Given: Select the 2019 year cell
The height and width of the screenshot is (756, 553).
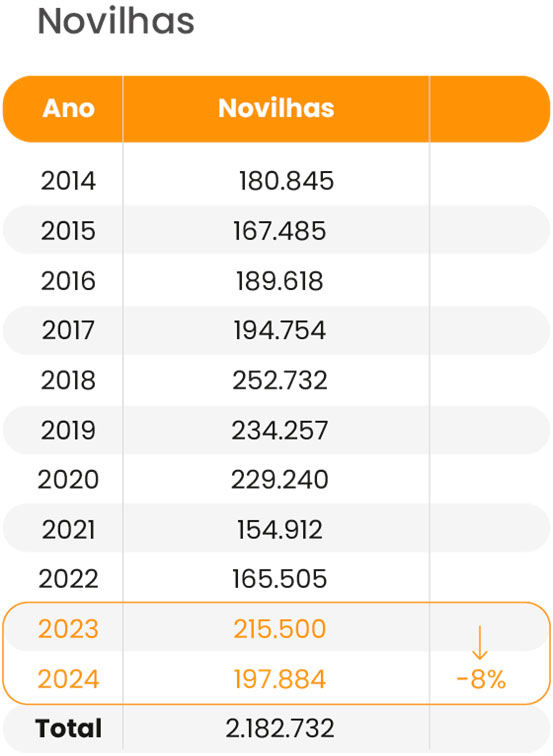Looking at the screenshot, I should pos(68,430).
